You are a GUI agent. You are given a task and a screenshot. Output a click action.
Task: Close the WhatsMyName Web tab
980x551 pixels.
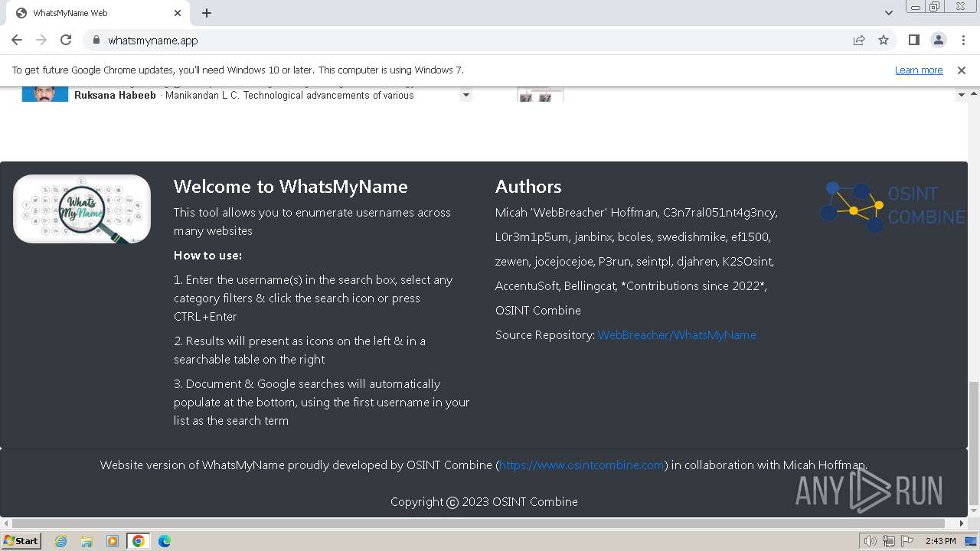(x=178, y=13)
